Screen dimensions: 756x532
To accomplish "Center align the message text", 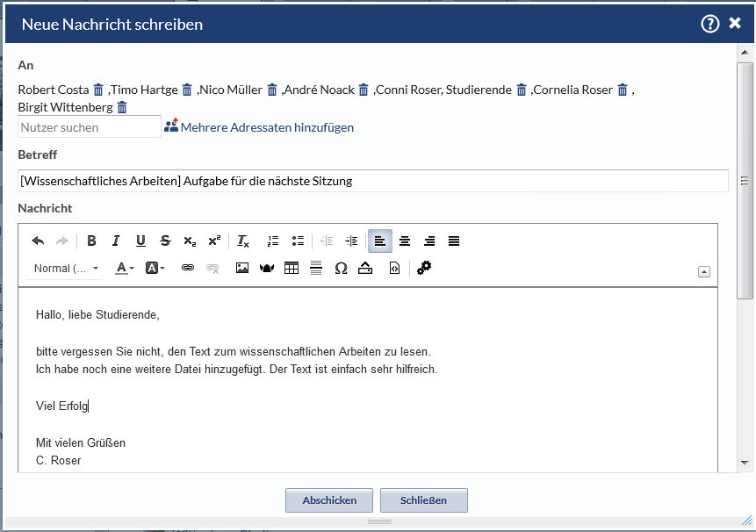I will coord(405,241).
